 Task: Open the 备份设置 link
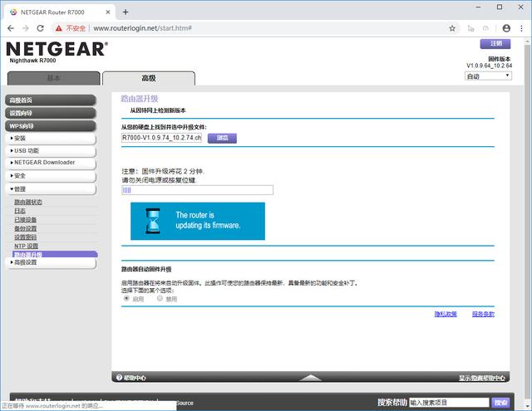(26, 228)
